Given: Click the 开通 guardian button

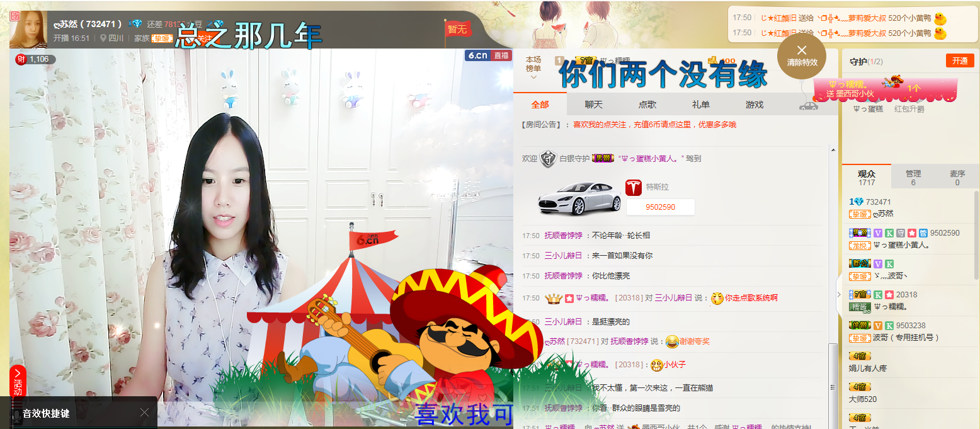Looking at the screenshot, I should click(960, 60).
